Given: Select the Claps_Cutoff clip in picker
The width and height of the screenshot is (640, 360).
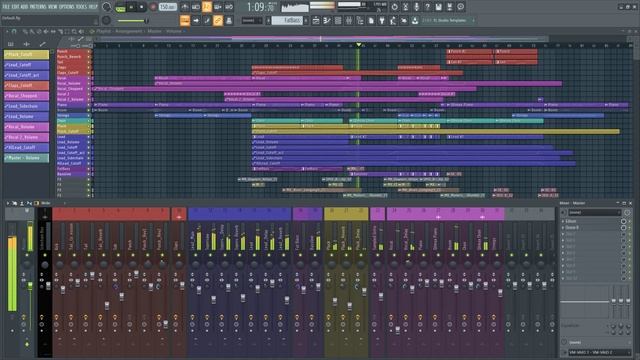Looking at the screenshot, I should (27, 86).
